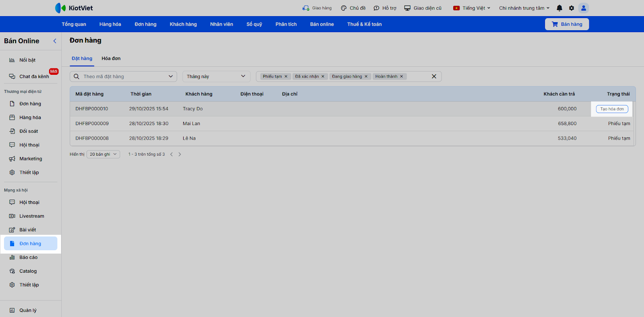Viewport: 644px width, 317px height.
Task: Open Hội thoại under Mạng xã hội
Action: [31, 202]
